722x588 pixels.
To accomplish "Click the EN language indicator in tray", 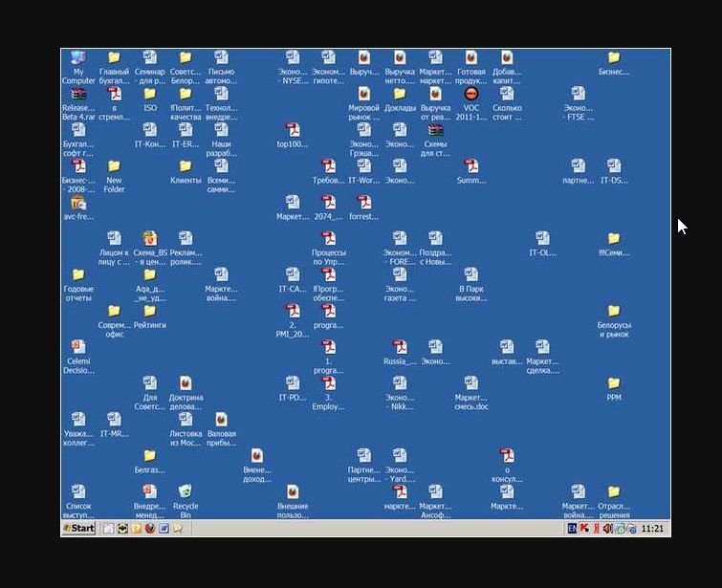I will click(x=572, y=529).
